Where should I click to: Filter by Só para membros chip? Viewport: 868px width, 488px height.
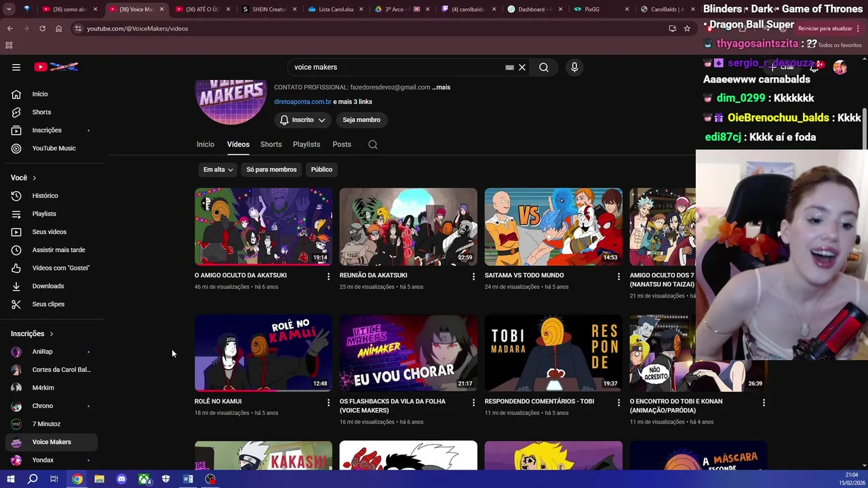click(x=271, y=169)
